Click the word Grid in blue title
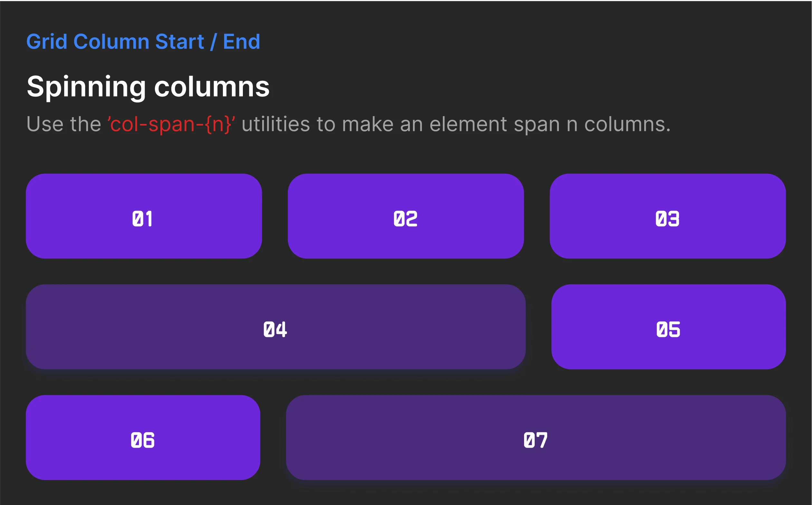This screenshot has width=812, height=505. (47, 42)
